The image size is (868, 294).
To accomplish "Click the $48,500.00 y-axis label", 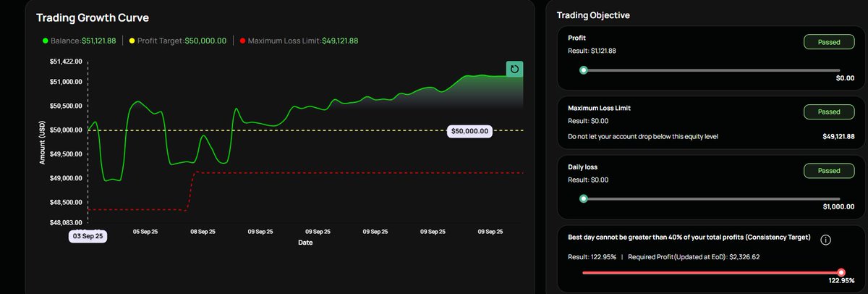I will click(66, 202).
